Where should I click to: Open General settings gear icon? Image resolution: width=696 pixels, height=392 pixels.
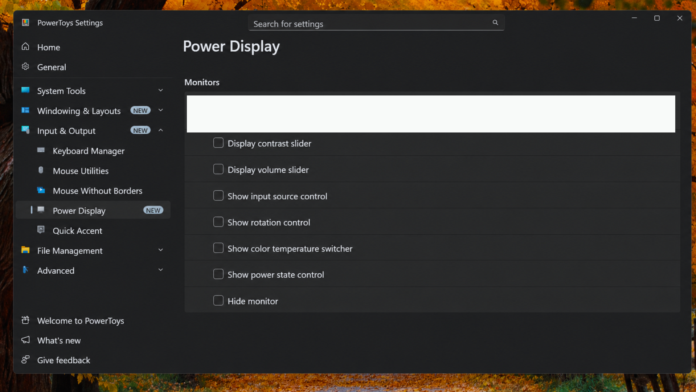25,67
